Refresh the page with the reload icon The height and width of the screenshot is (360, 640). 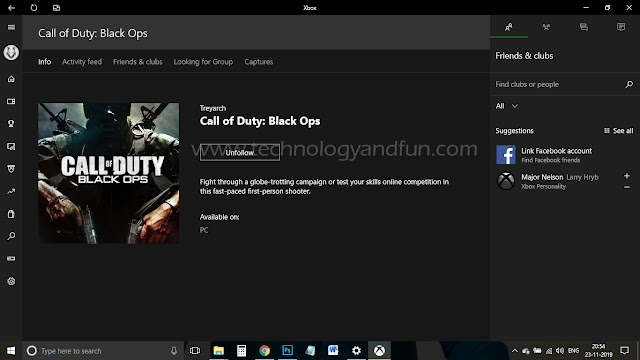pyautogui.click(x=34, y=8)
